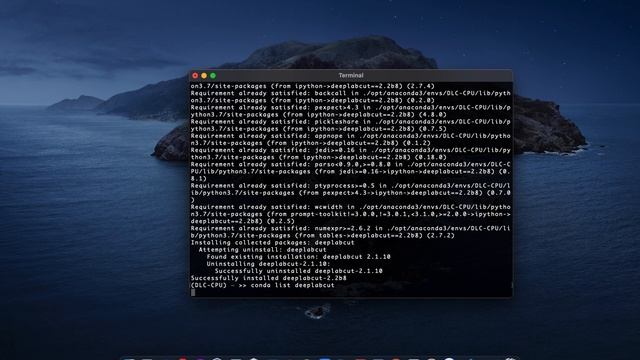This screenshot has width=640, height=360.
Task: Click 'Installing collected packages: deeplabcut' line
Action: [x=273, y=242]
